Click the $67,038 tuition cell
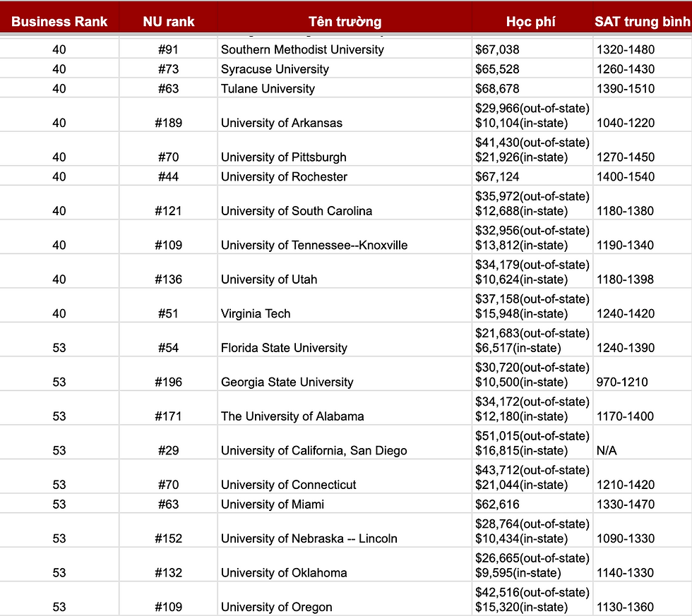This screenshot has height=616, width=692. coord(532,49)
